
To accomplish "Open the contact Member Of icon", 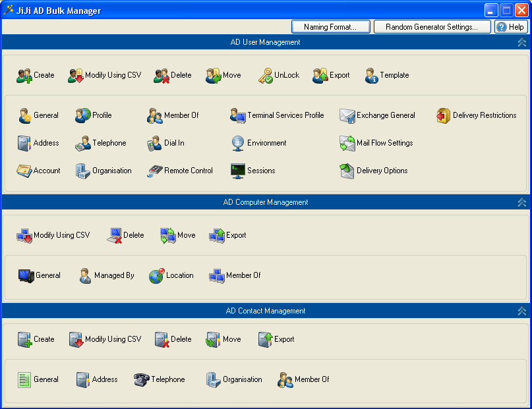I will [285, 380].
